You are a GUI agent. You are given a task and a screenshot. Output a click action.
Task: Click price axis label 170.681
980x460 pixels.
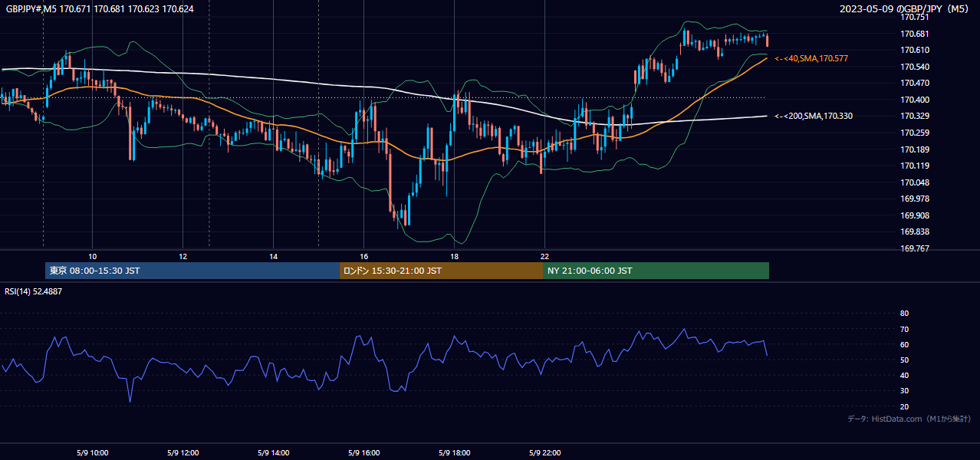pyautogui.click(x=914, y=34)
